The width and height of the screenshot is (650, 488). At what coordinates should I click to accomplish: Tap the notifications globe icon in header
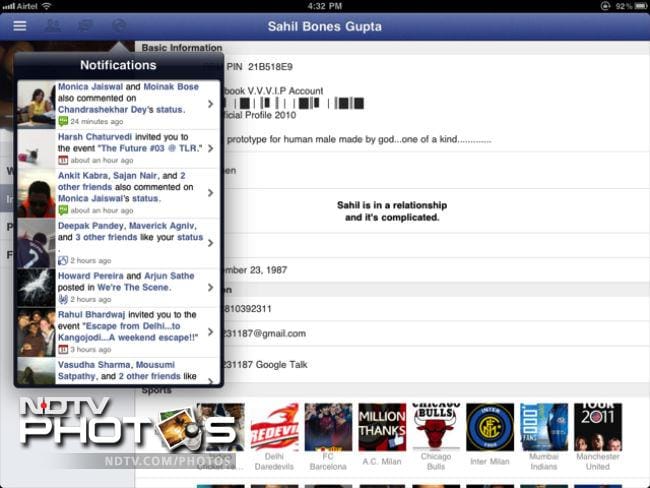click(x=119, y=26)
